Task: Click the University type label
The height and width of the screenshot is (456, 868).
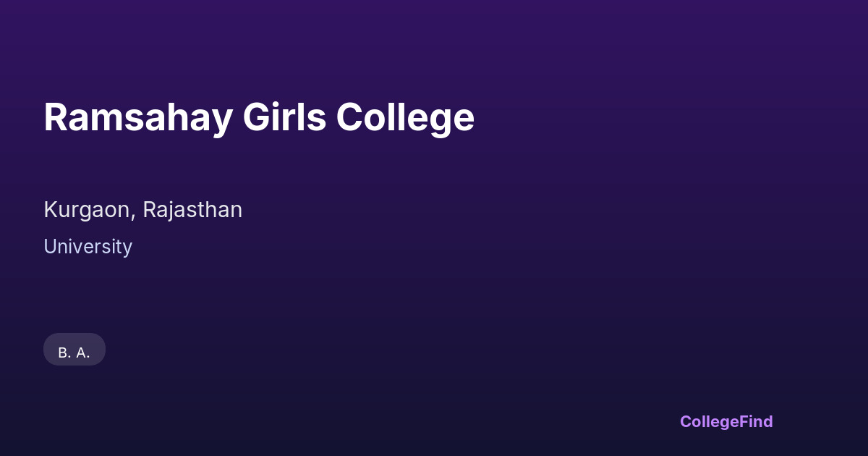Action: pyautogui.click(x=88, y=247)
